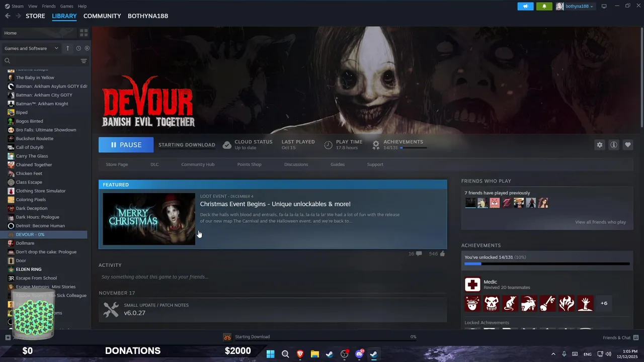Open DEVOUR achievements star icon
Image resolution: width=644 pixels, height=362 pixels.
[x=376, y=145]
